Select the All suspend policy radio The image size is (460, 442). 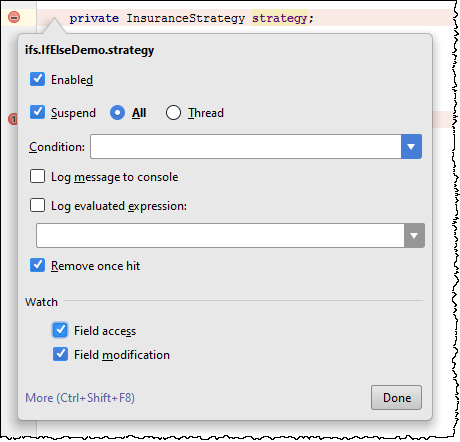coord(117,113)
